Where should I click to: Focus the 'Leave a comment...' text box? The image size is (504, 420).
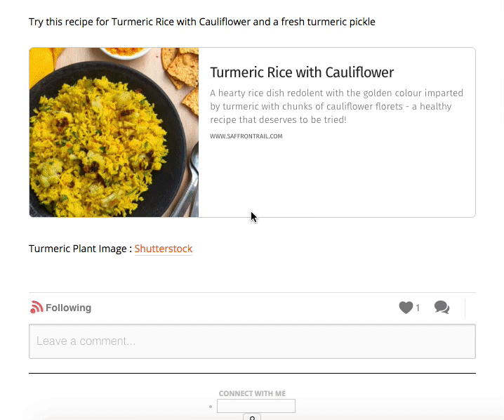click(252, 341)
